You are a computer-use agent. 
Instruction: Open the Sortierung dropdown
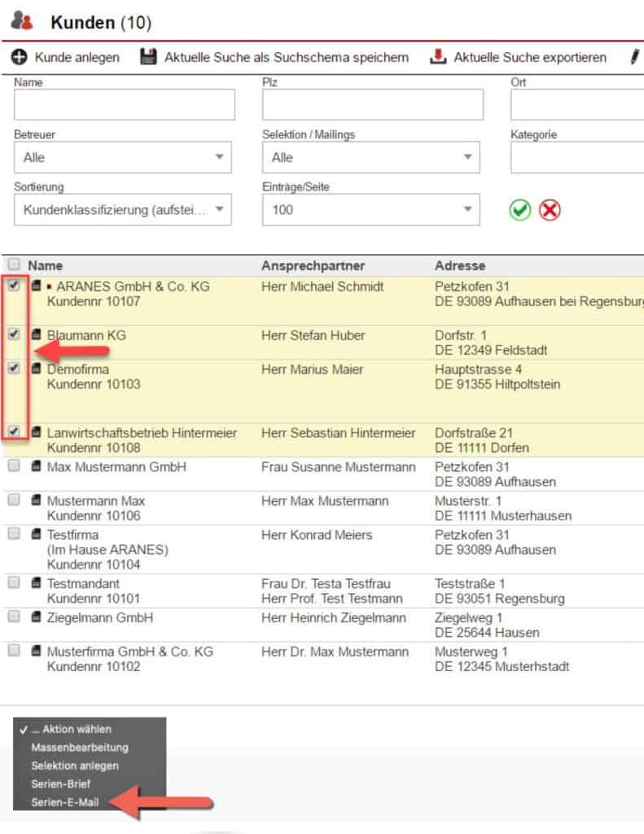point(122,209)
